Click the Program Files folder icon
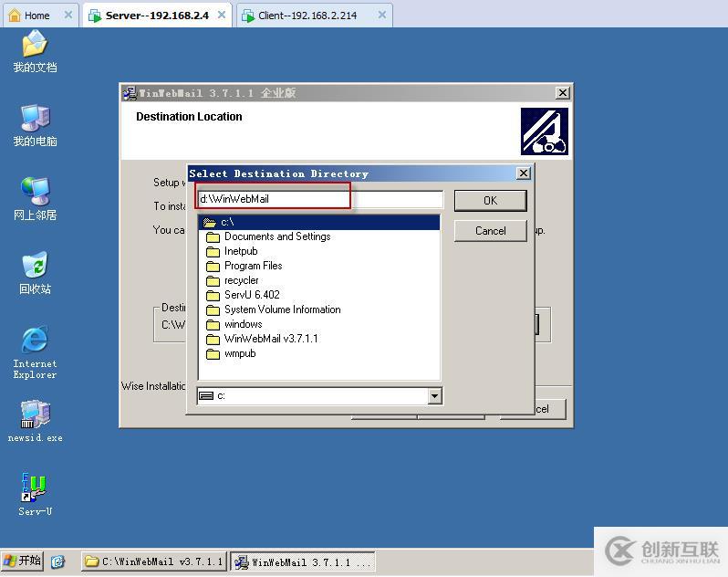 click(213, 267)
